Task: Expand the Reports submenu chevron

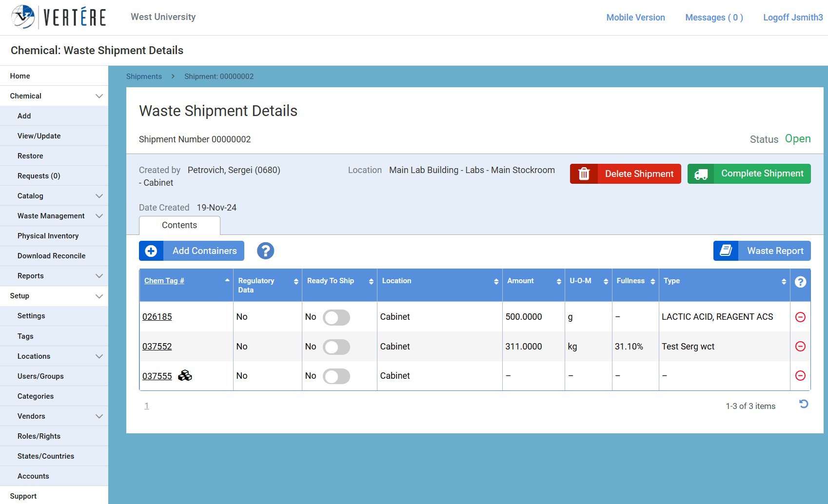Action: click(x=99, y=276)
